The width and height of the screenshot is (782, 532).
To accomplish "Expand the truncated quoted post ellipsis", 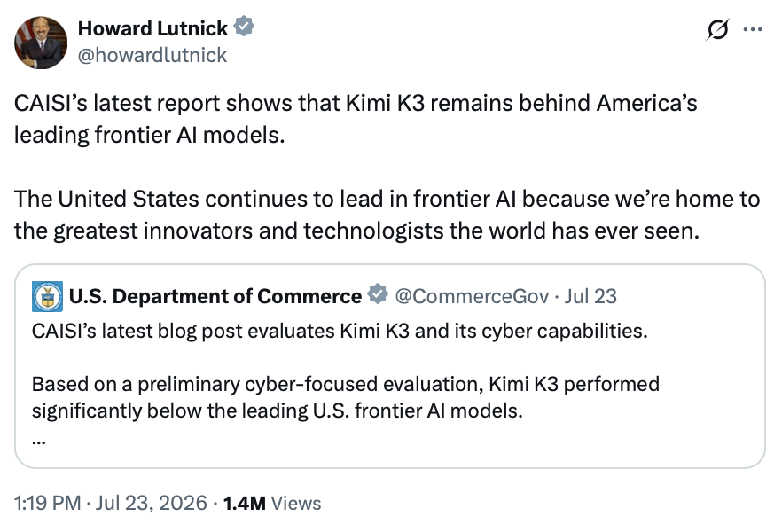I will (x=39, y=442).
